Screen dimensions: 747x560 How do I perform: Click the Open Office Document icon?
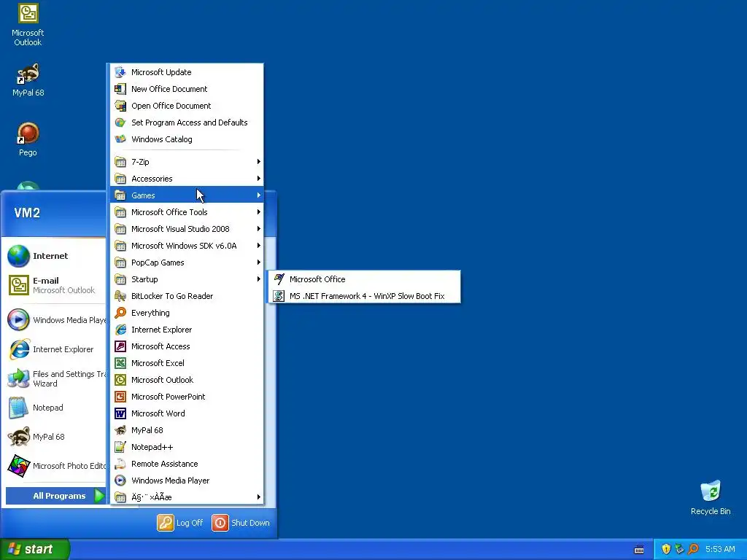pos(120,105)
